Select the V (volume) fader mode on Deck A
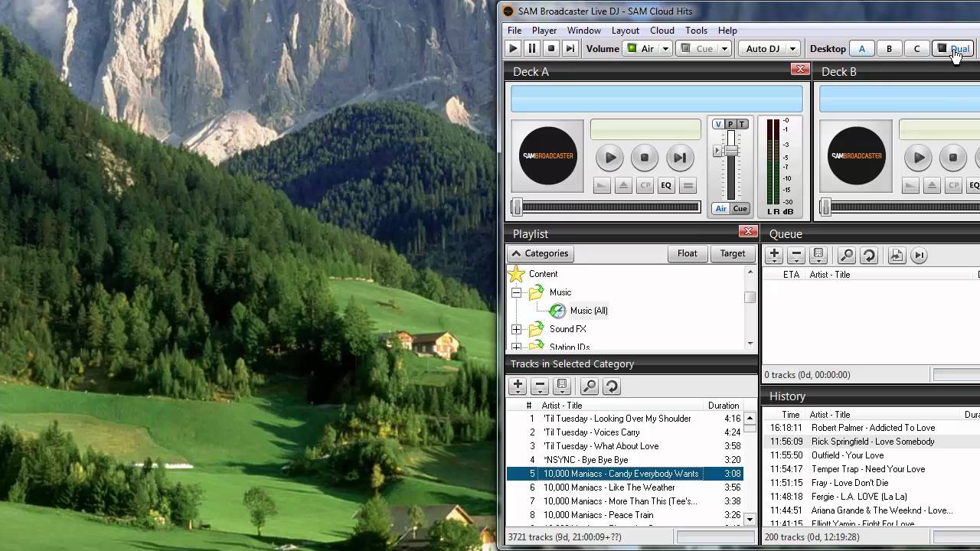 (x=718, y=124)
